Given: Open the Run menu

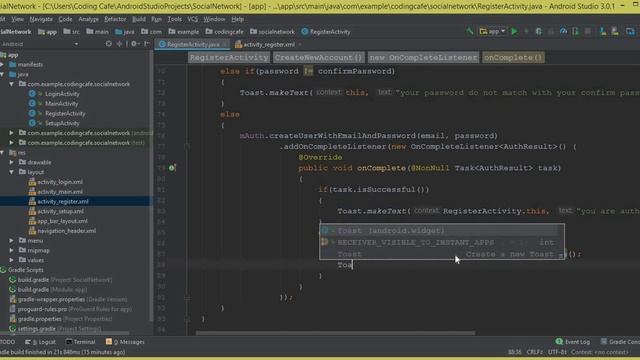Looking at the screenshot, I should [156, 19].
